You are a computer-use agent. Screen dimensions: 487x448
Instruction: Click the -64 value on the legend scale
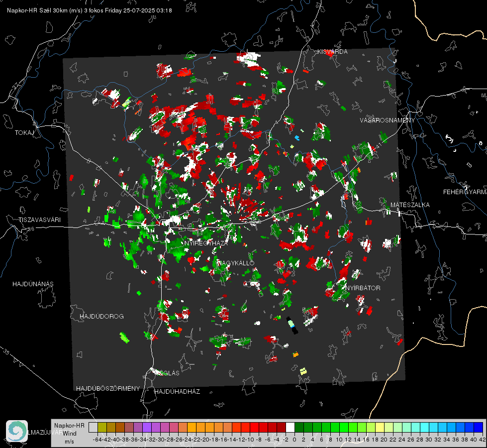pos(97,440)
